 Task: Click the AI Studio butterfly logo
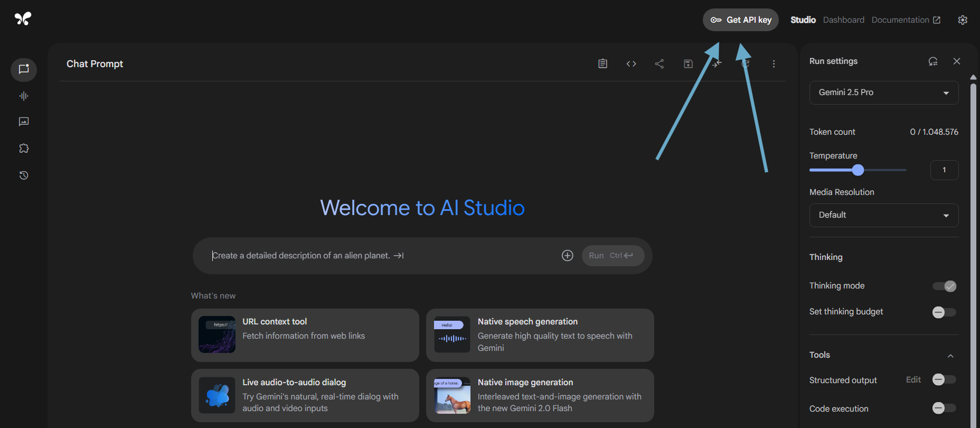[23, 19]
